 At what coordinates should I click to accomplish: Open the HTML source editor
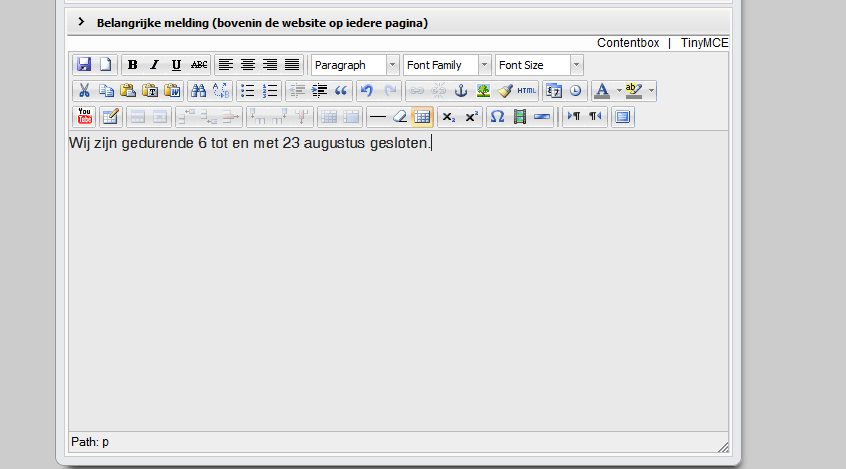(527, 91)
